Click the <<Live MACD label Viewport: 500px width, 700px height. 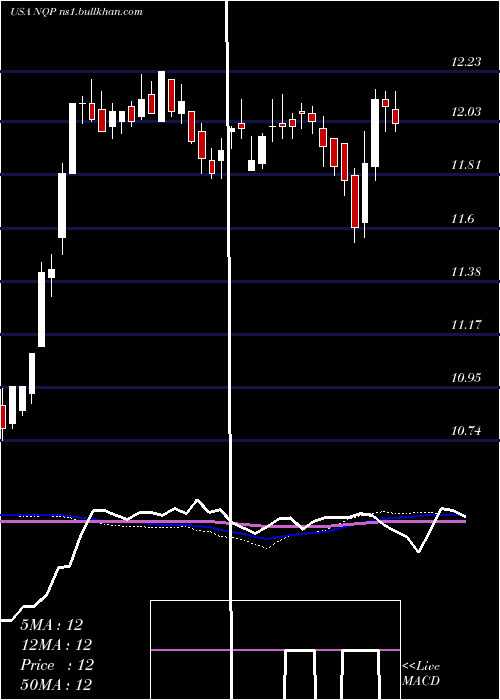(421, 674)
